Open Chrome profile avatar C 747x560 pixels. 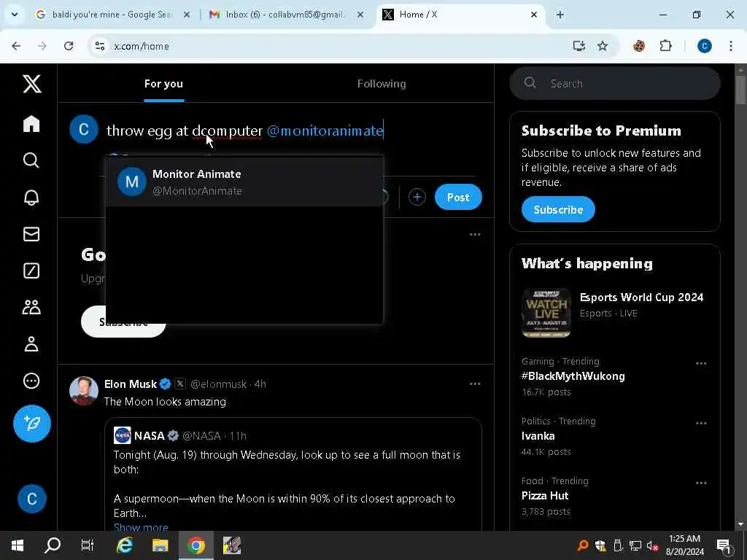click(705, 46)
